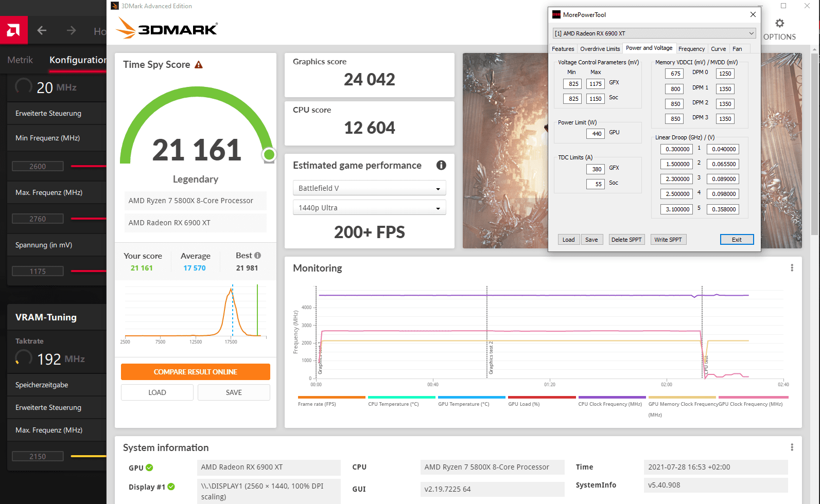Click the Time Spy benchmark screenshot thumbnail

pos(505,151)
